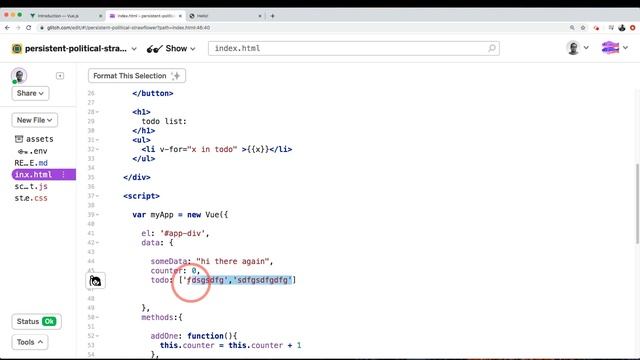Open the user avatar account menu
This screenshot has width=640, height=360.
(x=573, y=48)
